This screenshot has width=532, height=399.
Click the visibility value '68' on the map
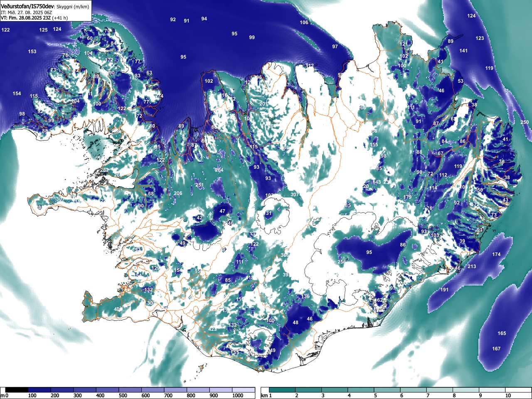(x=151, y=194)
